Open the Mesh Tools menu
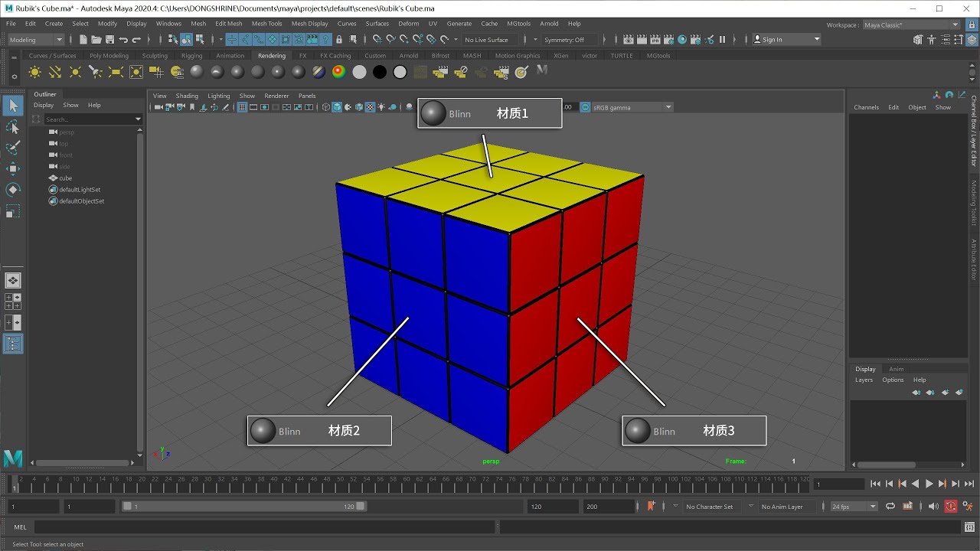This screenshot has height=551, width=980. click(266, 24)
